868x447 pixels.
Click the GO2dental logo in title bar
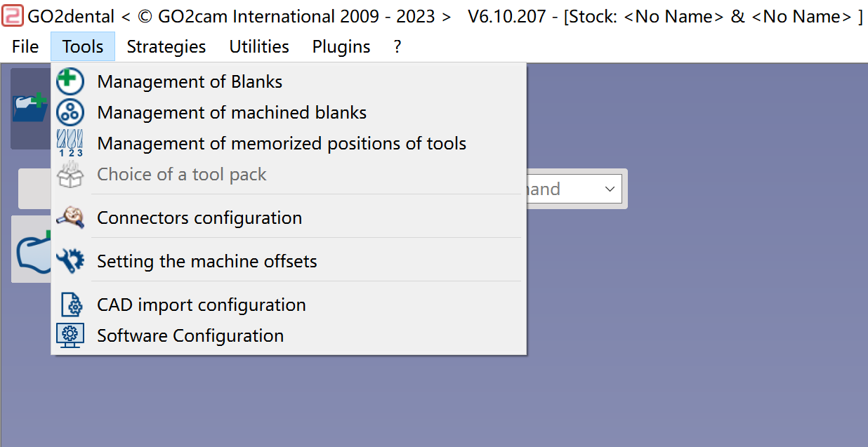click(x=12, y=15)
